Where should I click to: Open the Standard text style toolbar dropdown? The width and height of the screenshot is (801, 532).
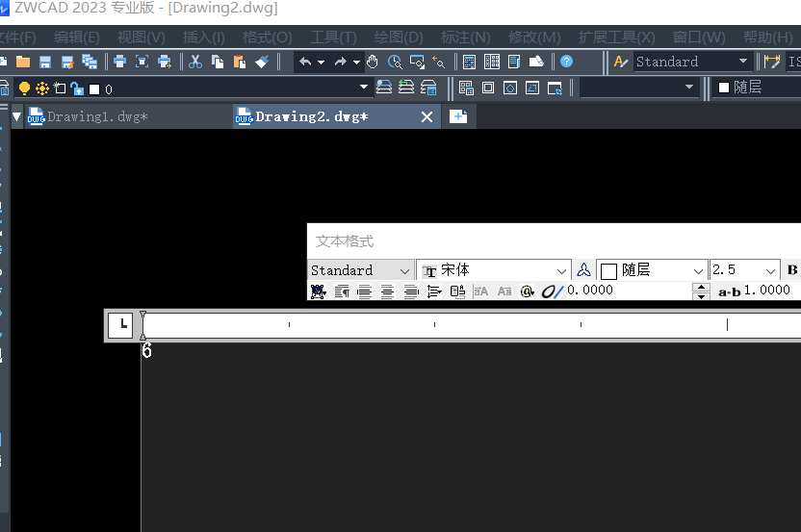click(743, 61)
